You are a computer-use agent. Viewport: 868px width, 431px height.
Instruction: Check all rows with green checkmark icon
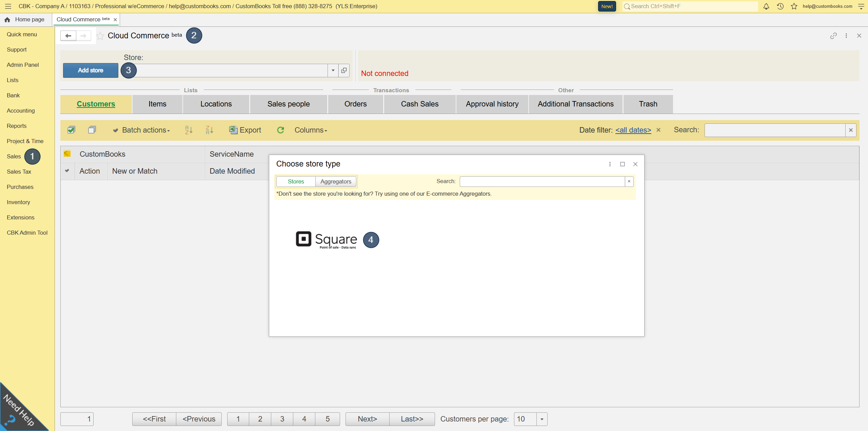coord(71,130)
